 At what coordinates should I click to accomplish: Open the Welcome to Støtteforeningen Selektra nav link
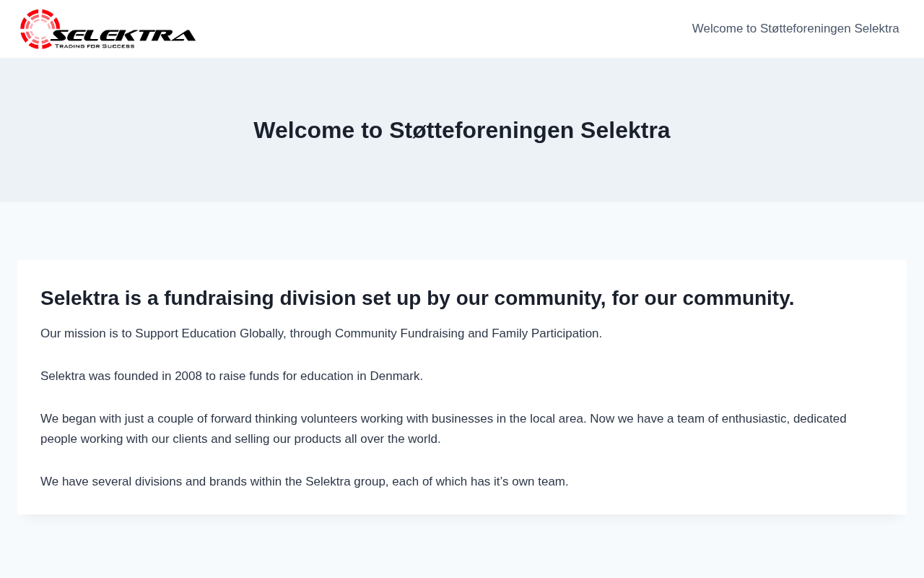[795, 29]
